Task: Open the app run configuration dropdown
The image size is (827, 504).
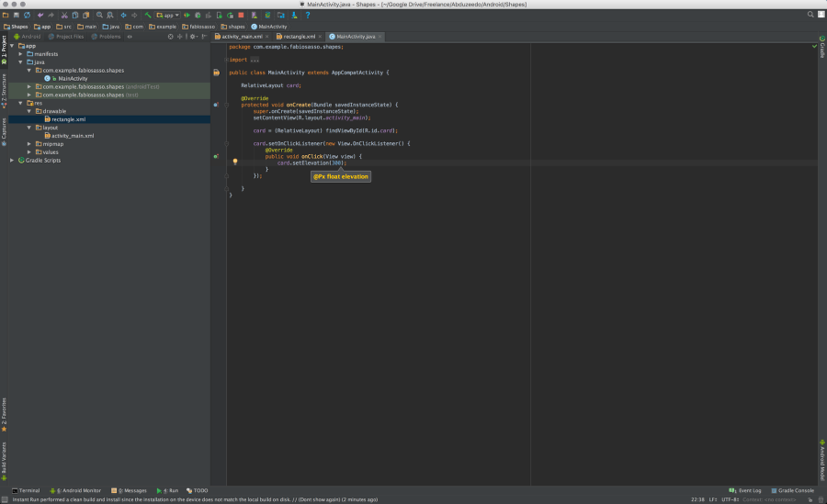Action: tap(168, 16)
